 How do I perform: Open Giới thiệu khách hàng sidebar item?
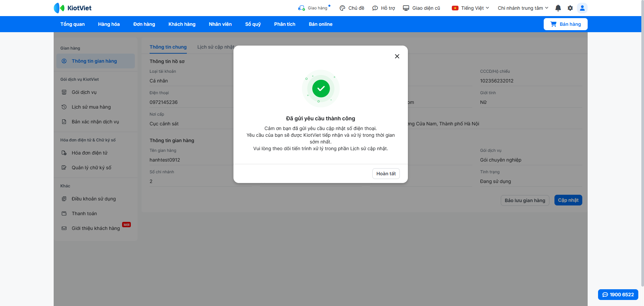pyautogui.click(x=96, y=228)
